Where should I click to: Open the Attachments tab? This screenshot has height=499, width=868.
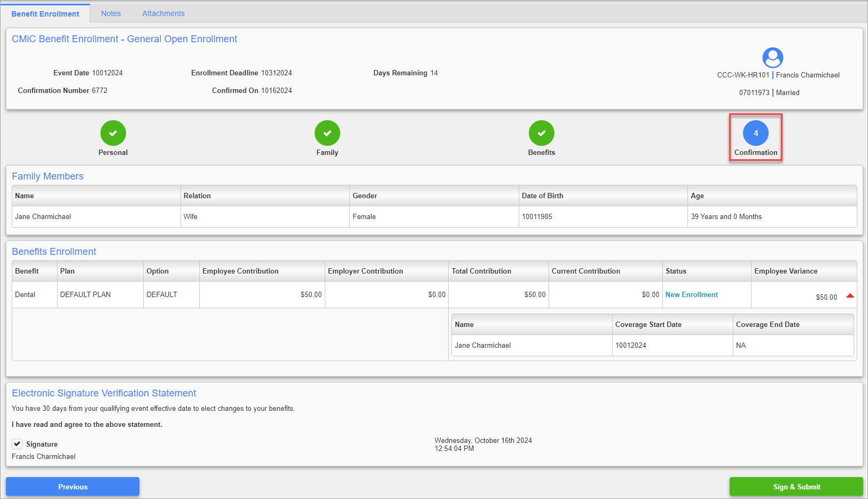point(163,13)
